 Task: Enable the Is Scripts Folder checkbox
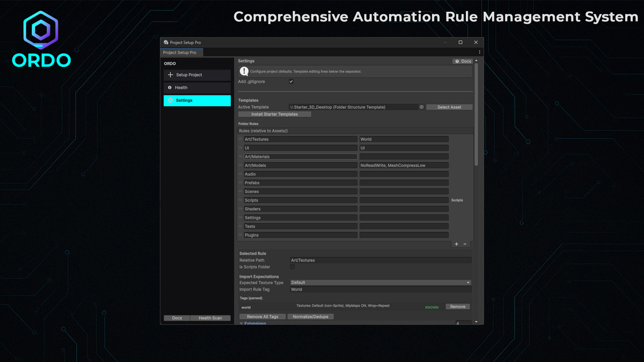coord(292,267)
